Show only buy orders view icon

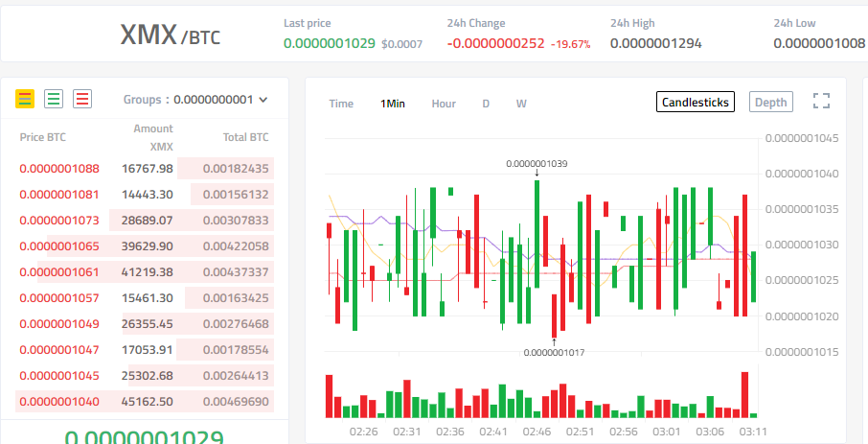click(x=54, y=99)
